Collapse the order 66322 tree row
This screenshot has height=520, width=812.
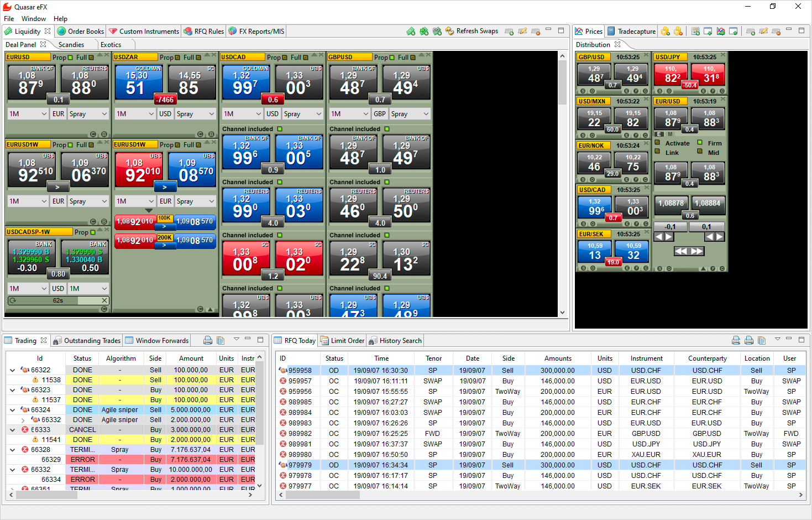click(x=12, y=370)
